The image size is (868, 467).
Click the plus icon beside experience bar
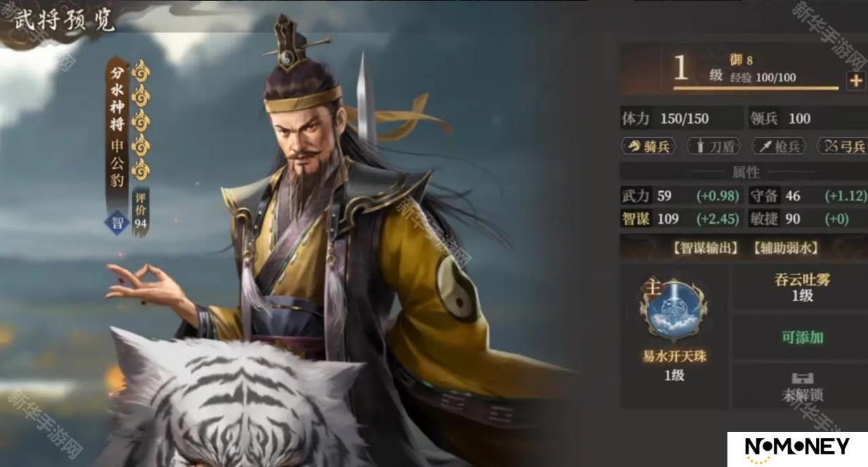pos(855,80)
